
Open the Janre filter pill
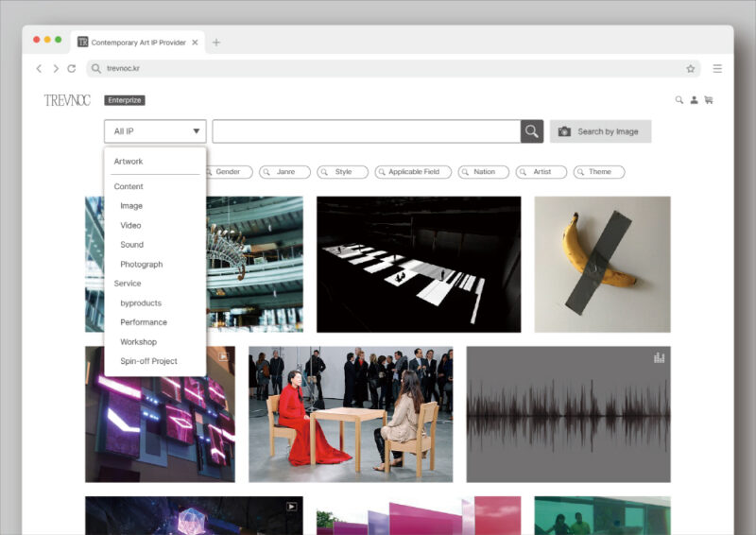[x=285, y=172]
